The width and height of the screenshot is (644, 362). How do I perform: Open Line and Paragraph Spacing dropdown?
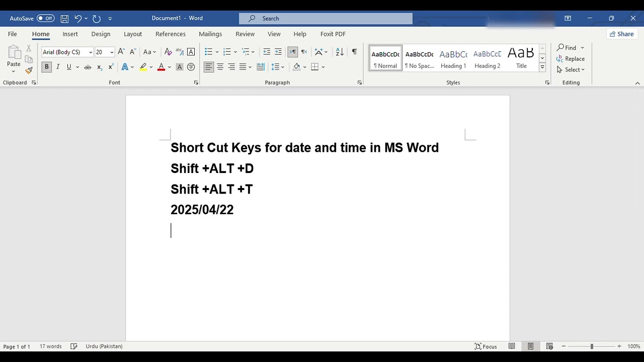point(278,67)
